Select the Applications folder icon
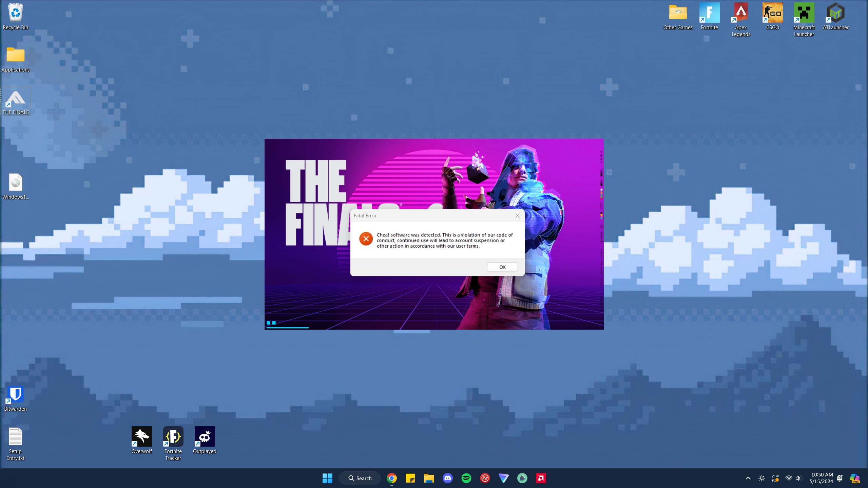The image size is (868, 488). click(15, 59)
